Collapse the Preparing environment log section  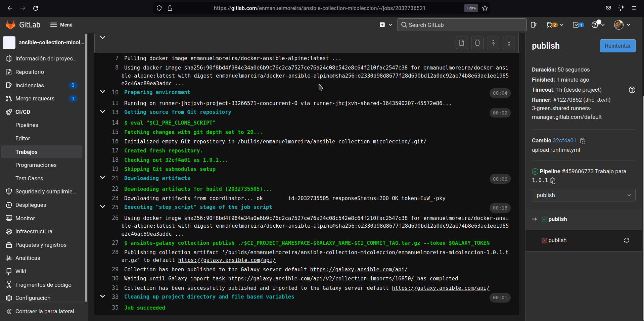click(103, 92)
